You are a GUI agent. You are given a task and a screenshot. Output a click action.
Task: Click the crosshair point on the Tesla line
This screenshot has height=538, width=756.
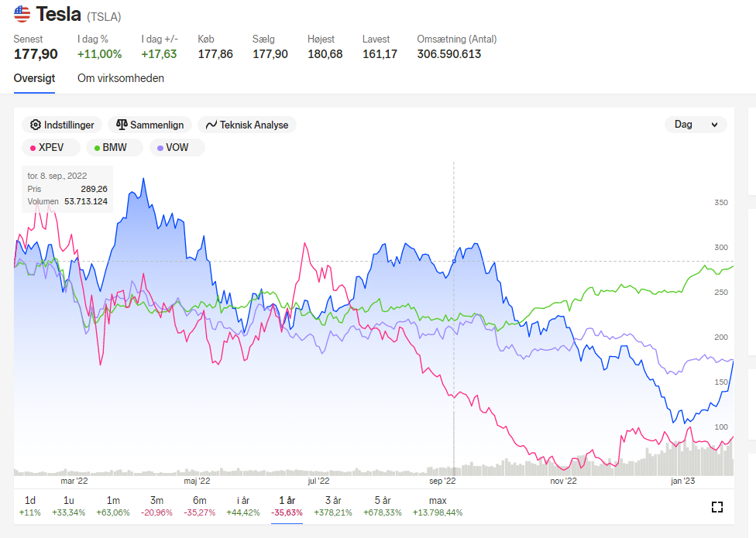point(454,262)
